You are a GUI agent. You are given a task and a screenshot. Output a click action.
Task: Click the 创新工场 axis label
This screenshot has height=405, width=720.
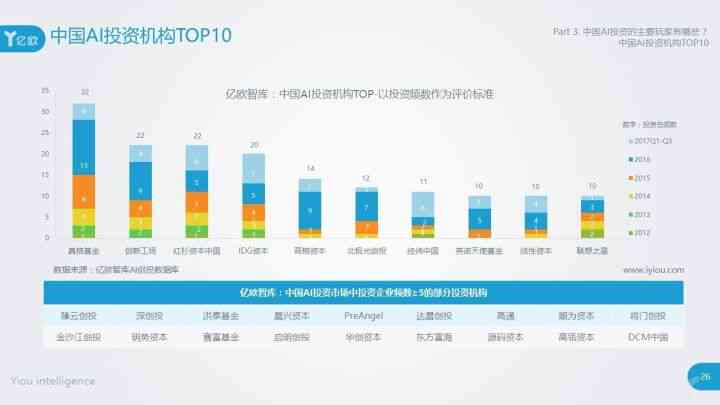click(x=141, y=251)
